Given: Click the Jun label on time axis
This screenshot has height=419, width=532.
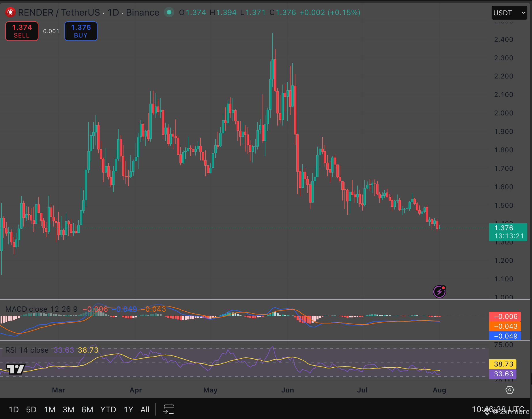Looking at the screenshot, I should (288, 390).
